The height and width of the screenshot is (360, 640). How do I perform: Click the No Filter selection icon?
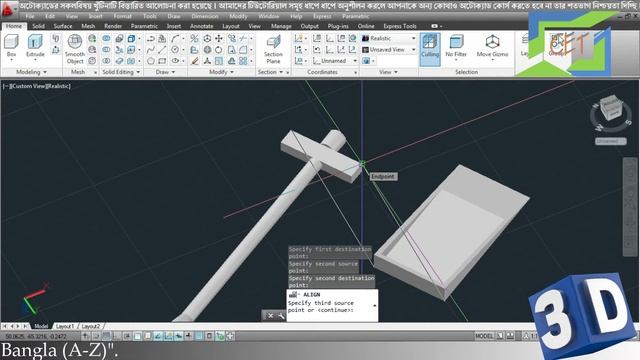(x=456, y=47)
